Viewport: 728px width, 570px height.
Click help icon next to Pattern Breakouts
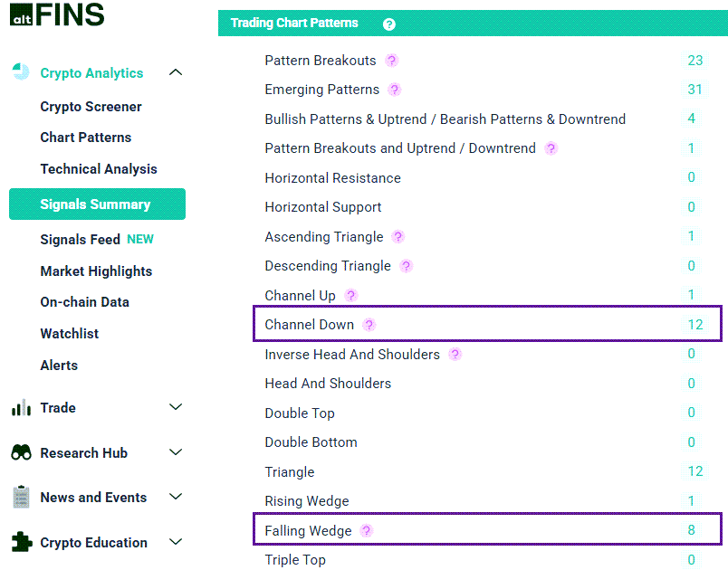coord(391,61)
